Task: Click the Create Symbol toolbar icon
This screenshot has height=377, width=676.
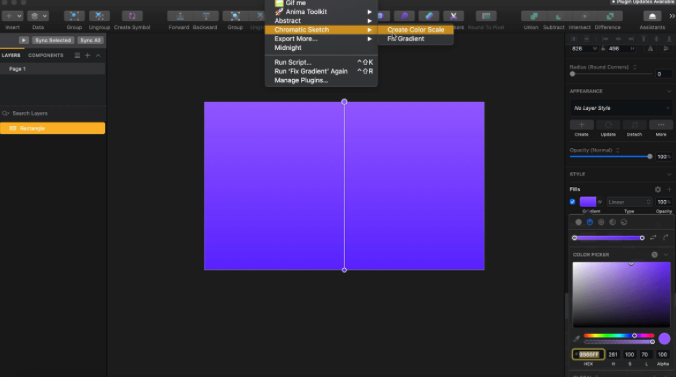Action: [x=132, y=16]
